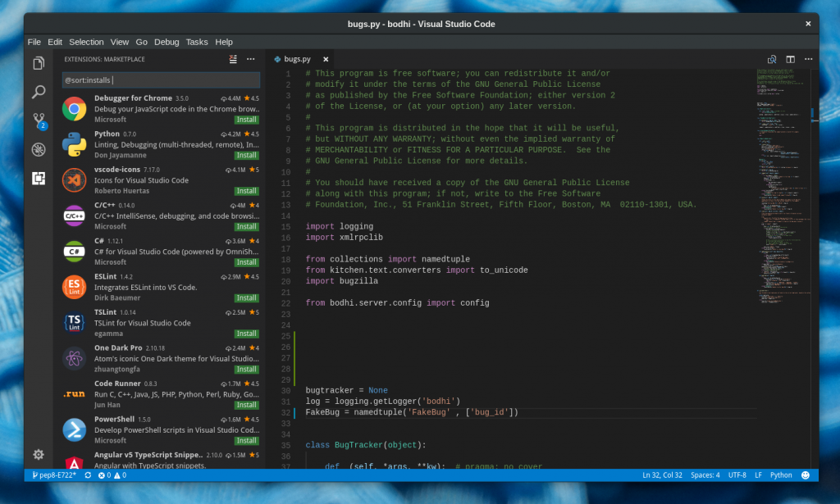Open the Go menu
Image resolution: width=840 pixels, height=504 pixels.
[x=141, y=42]
